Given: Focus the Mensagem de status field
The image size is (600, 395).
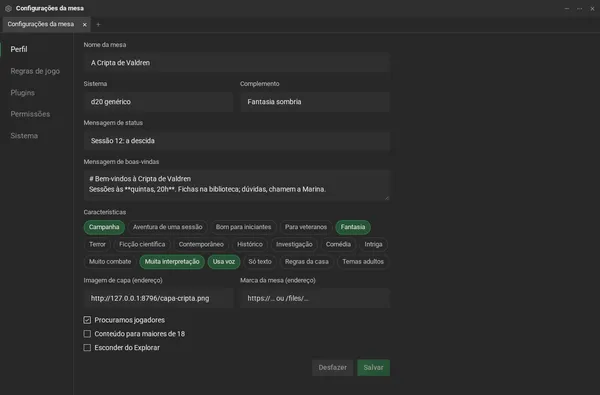Looking at the screenshot, I should pos(236,141).
